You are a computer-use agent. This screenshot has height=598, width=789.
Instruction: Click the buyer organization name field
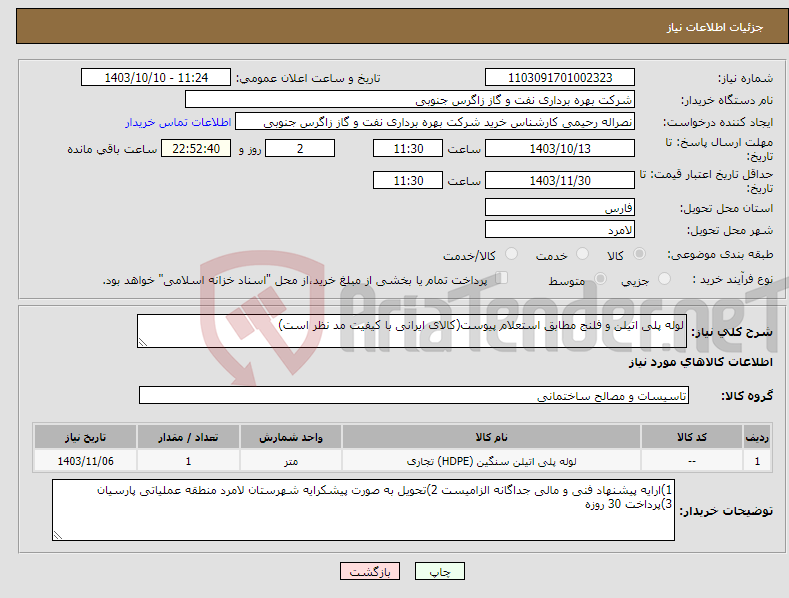(410, 100)
